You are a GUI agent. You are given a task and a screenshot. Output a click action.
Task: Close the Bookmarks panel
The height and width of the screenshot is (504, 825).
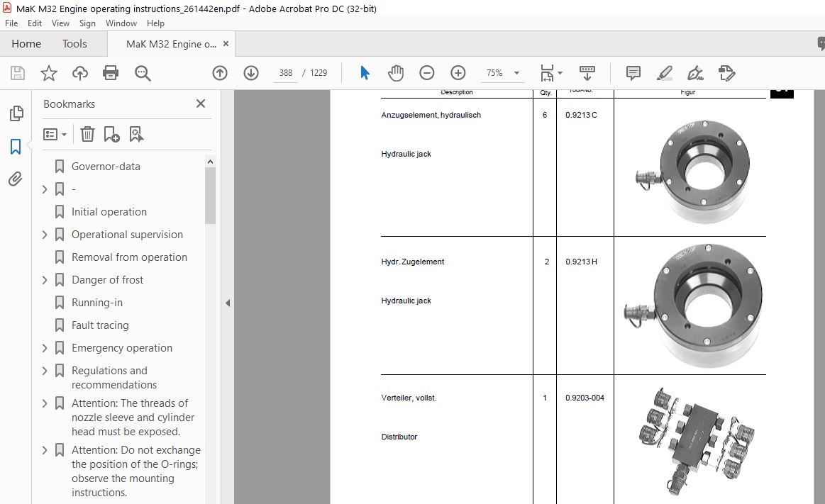coord(201,103)
